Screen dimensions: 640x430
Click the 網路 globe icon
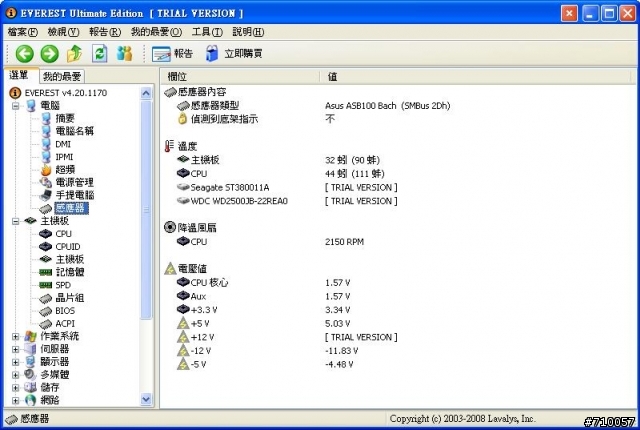[31, 400]
